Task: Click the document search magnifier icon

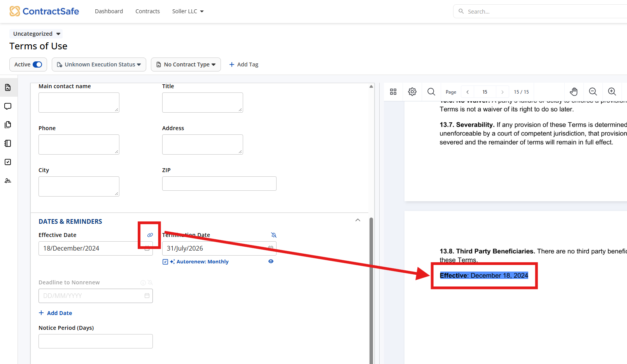Action: point(431,92)
